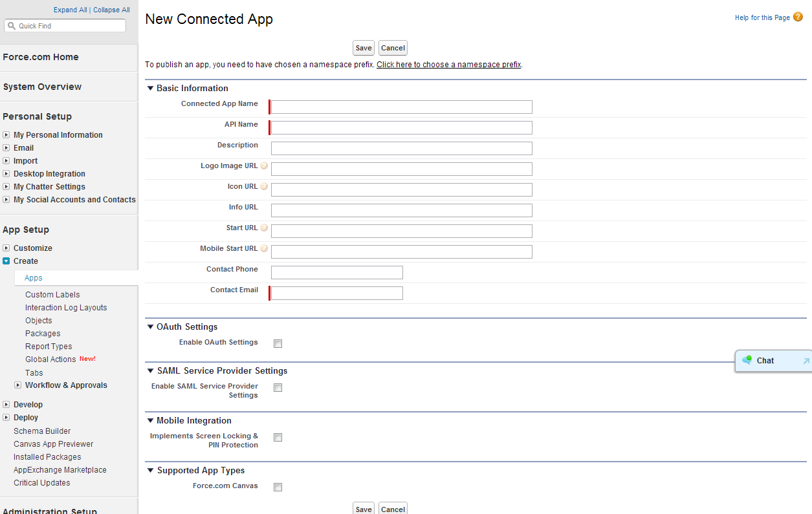This screenshot has width=812, height=514.
Task: Open System Overview
Action: tap(42, 87)
